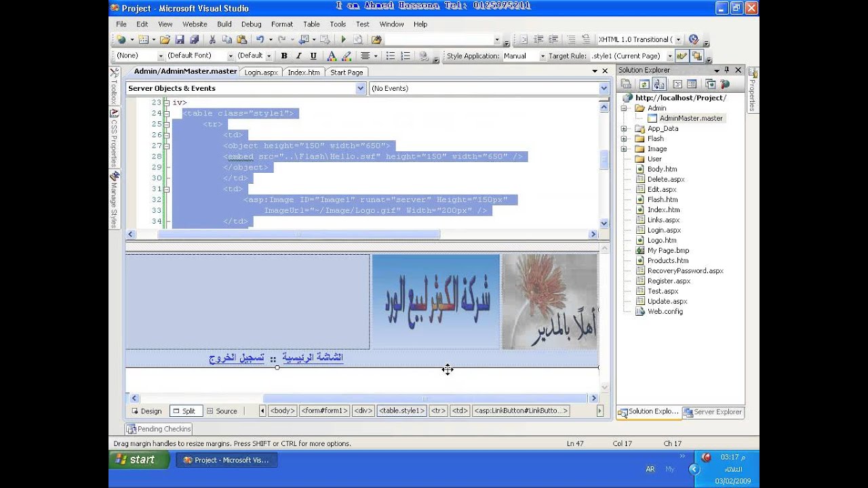
Task: Open the (None) block format dropdown
Action: click(161, 56)
